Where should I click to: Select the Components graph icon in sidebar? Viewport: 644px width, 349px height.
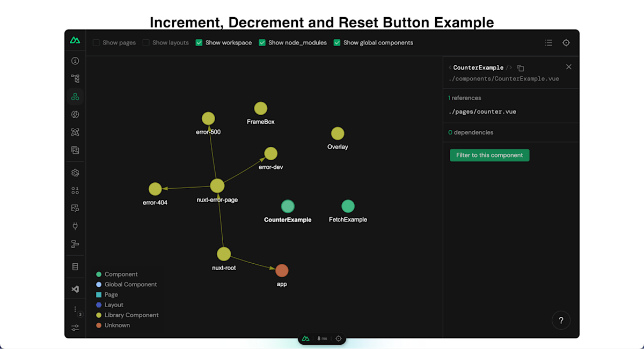tap(75, 96)
